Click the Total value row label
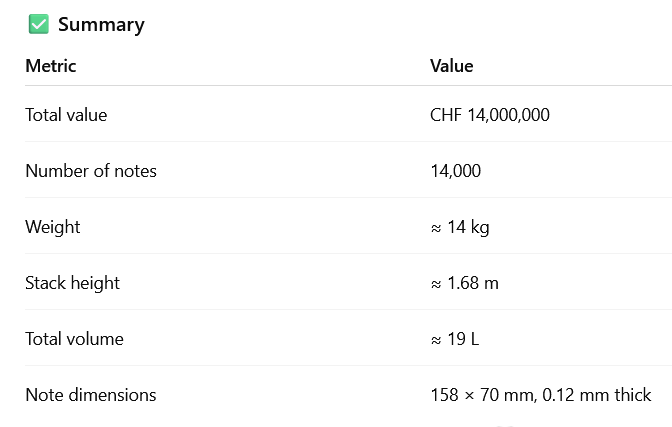 [66, 115]
